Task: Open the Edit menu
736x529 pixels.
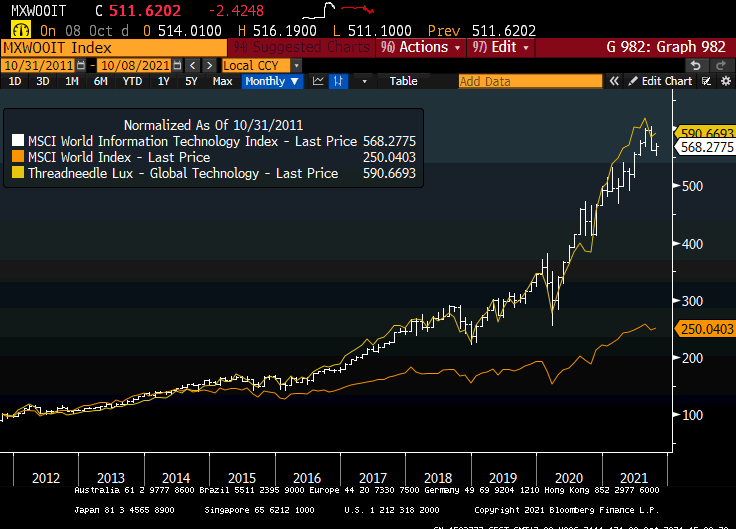Action: [501, 47]
